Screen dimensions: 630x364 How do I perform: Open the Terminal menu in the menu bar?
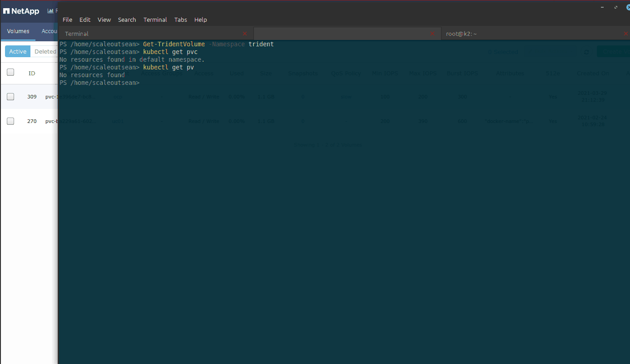[x=155, y=20]
